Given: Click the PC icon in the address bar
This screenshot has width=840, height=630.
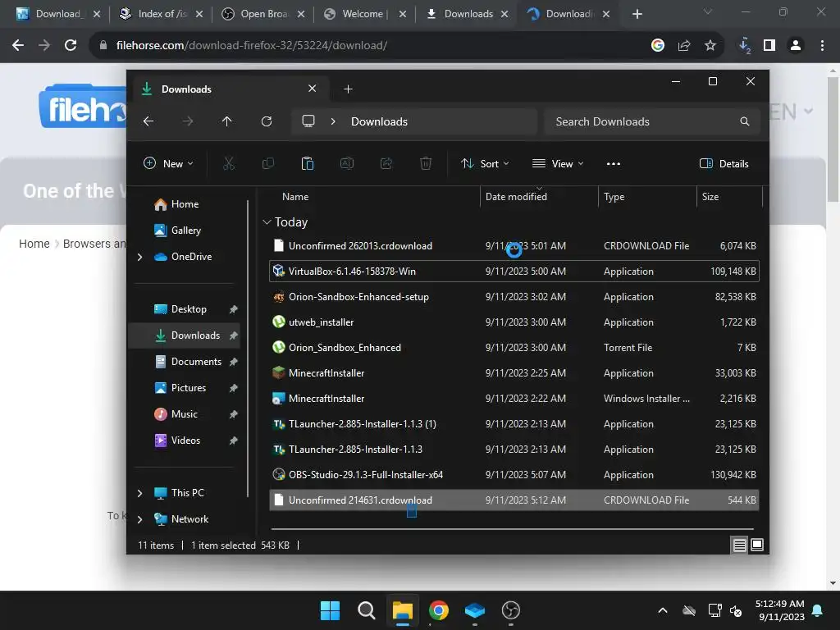Looking at the screenshot, I should pos(308,121).
